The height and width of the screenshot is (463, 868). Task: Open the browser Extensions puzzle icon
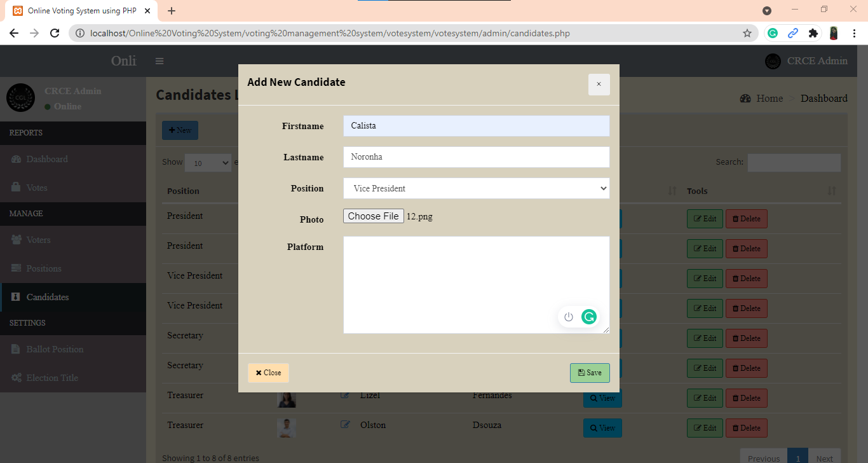pyautogui.click(x=813, y=33)
